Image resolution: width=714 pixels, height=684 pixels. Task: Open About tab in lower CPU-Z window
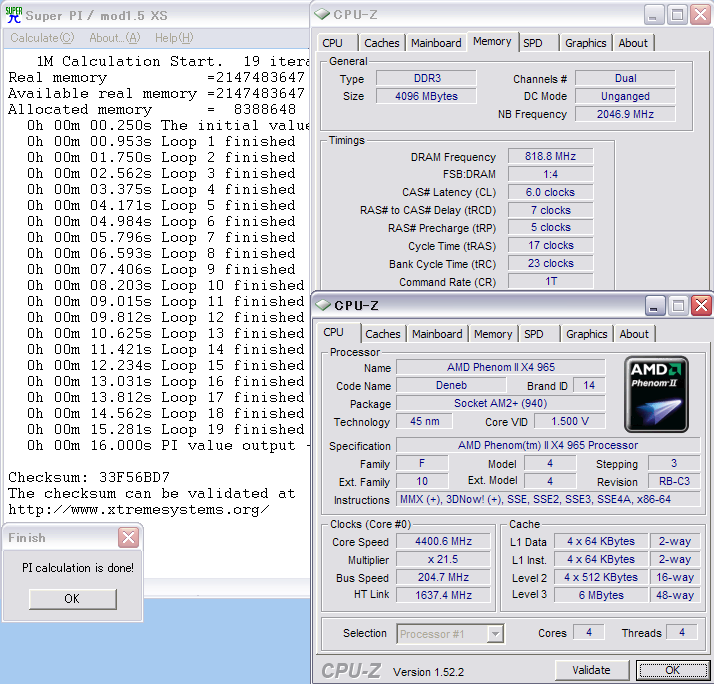click(x=634, y=334)
